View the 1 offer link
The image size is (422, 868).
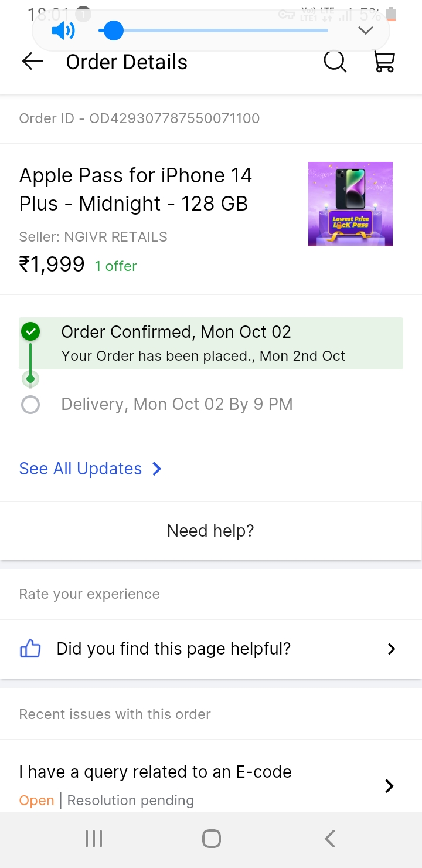coord(116,266)
